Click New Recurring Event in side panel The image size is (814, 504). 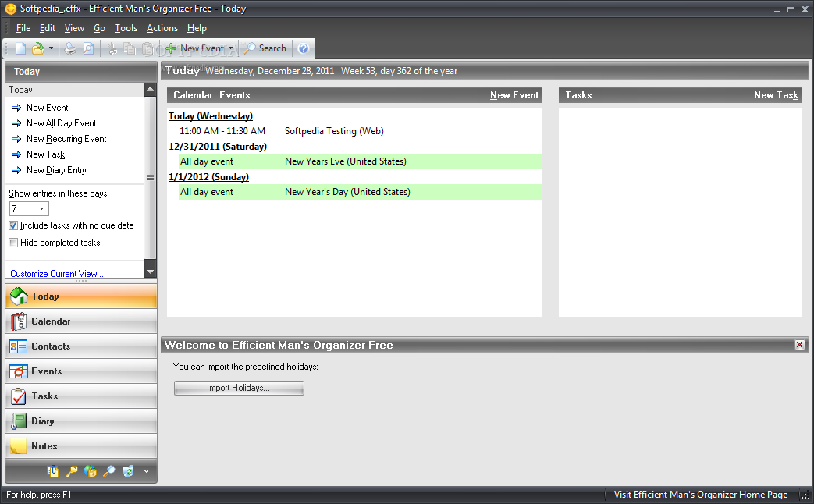(x=66, y=139)
